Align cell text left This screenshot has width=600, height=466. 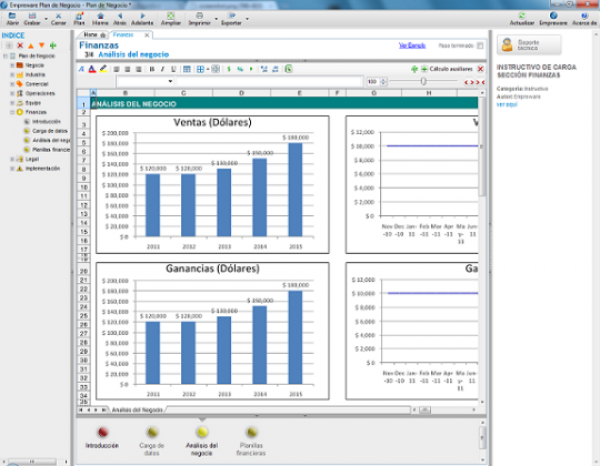coord(116,69)
